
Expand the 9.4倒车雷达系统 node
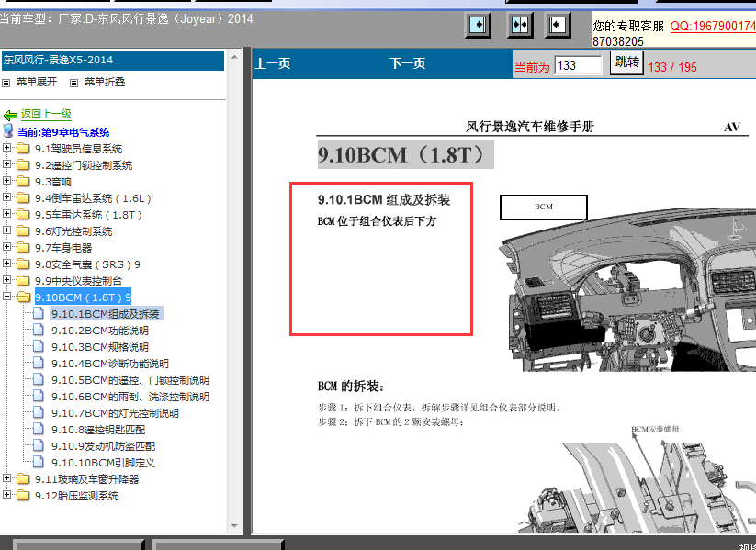pyautogui.click(x=6, y=197)
